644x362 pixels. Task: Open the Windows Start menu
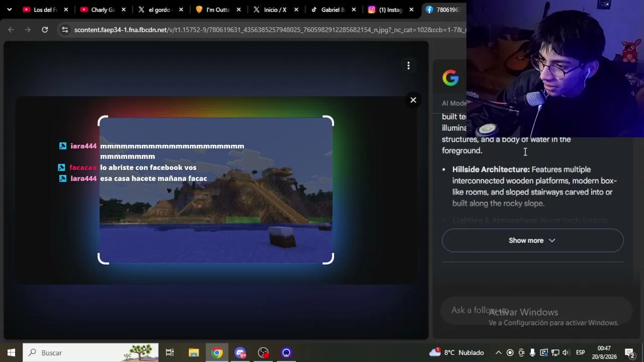point(11,352)
